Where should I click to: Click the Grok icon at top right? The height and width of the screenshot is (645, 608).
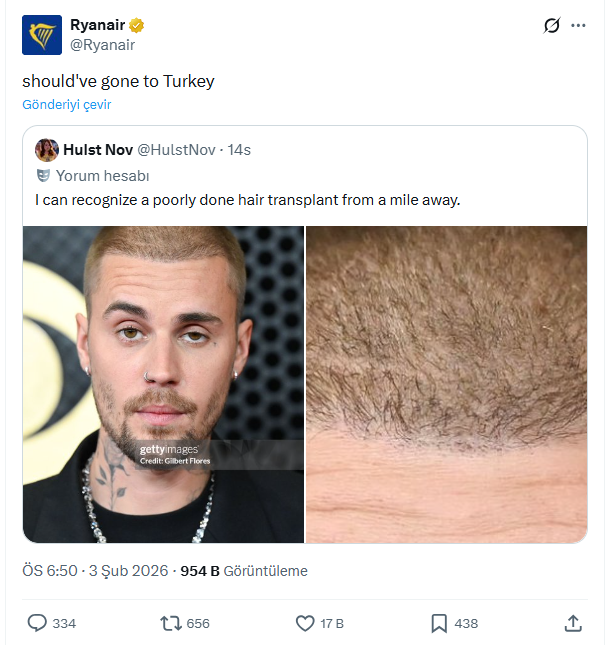point(551,26)
